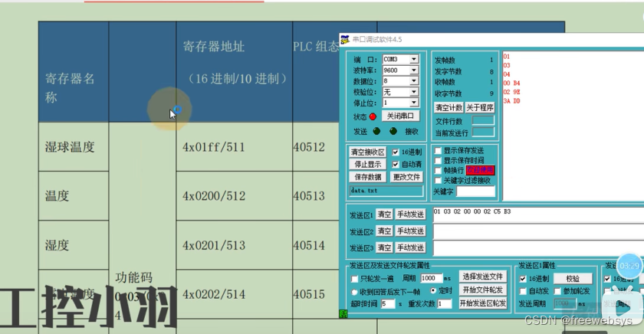The image size is (644, 334).
Task: Open 关于程序 about dialog
Action: [480, 107]
